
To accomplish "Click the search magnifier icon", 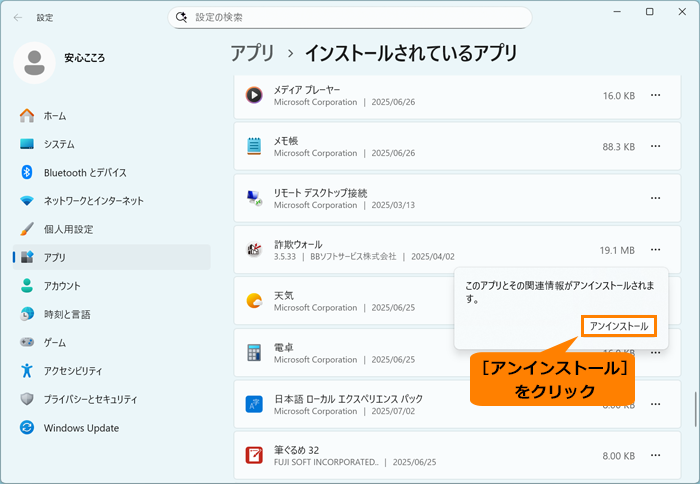I will click(x=181, y=17).
